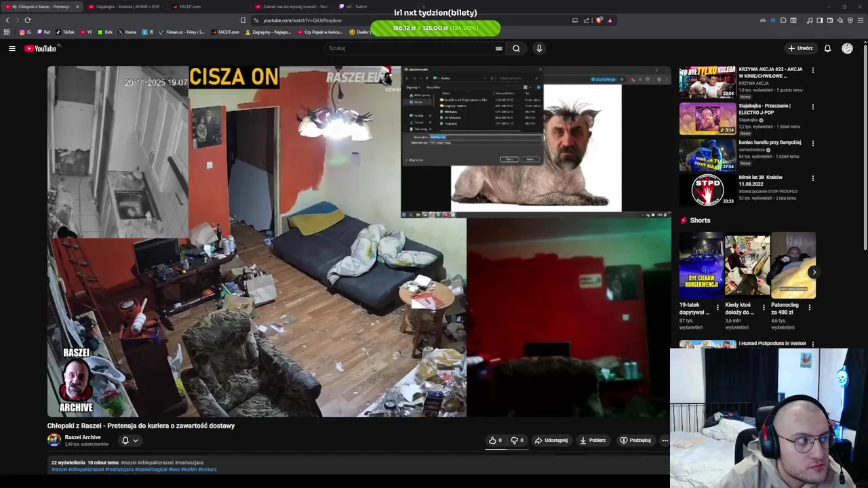Open the Brave VPN shield icon
This screenshot has height=488, width=868.
tap(850, 20)
